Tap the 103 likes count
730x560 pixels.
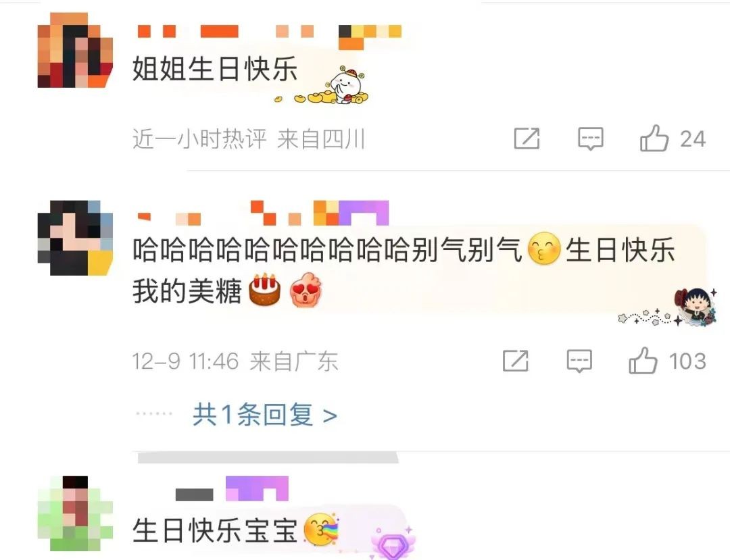coord(687,361)
